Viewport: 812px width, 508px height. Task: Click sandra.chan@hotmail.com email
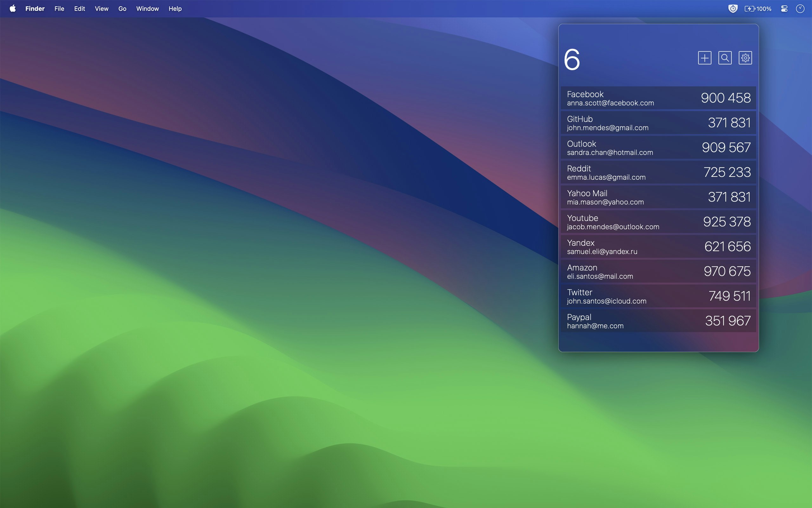610,152
